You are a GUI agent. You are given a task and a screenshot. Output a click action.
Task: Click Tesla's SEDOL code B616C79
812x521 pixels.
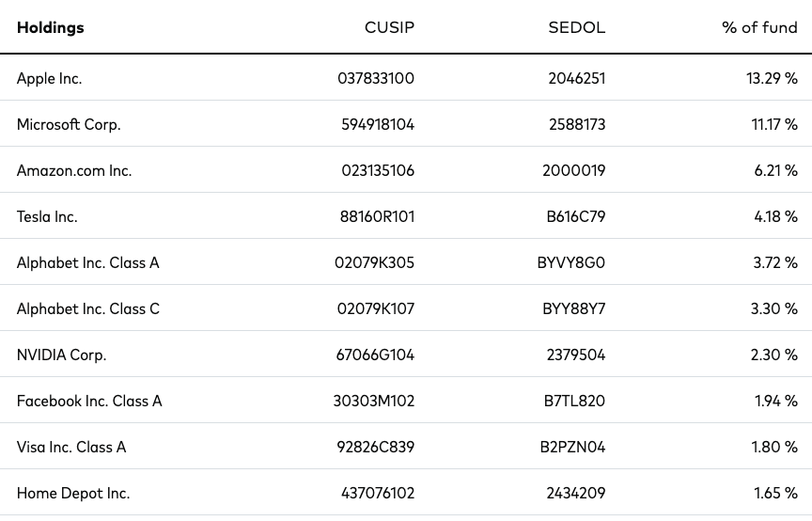[576, 216]
